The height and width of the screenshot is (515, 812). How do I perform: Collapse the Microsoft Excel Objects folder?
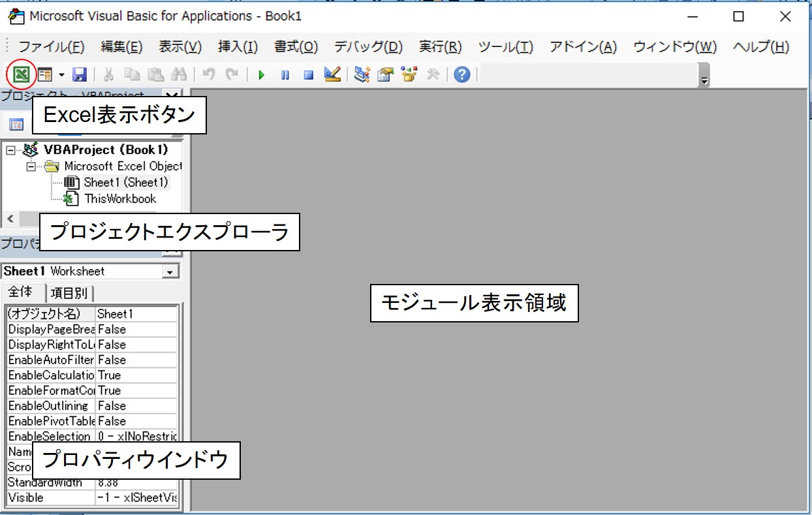click(x=30, y=166)
